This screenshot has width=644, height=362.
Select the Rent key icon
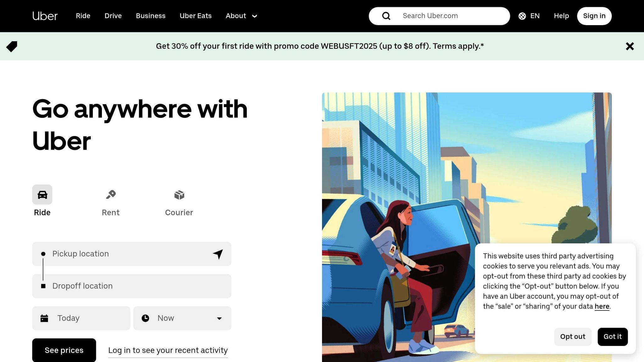[111, 195]
